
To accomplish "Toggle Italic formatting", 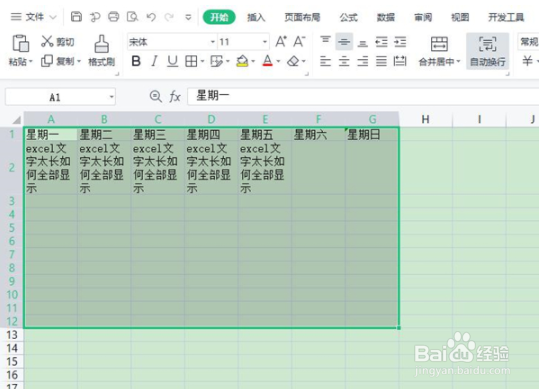I will pyautogui.click(x=154, y=61).
